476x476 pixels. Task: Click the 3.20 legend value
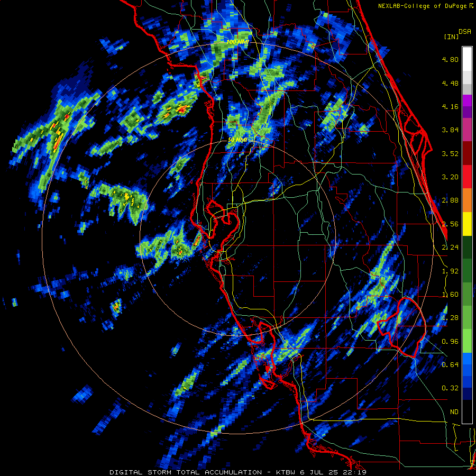(450, 177)
